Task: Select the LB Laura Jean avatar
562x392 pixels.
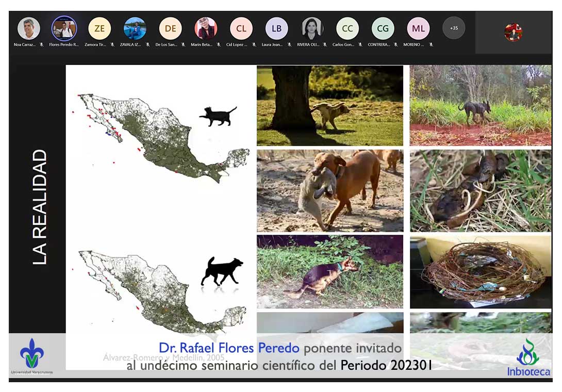Action: click(277, 29)
